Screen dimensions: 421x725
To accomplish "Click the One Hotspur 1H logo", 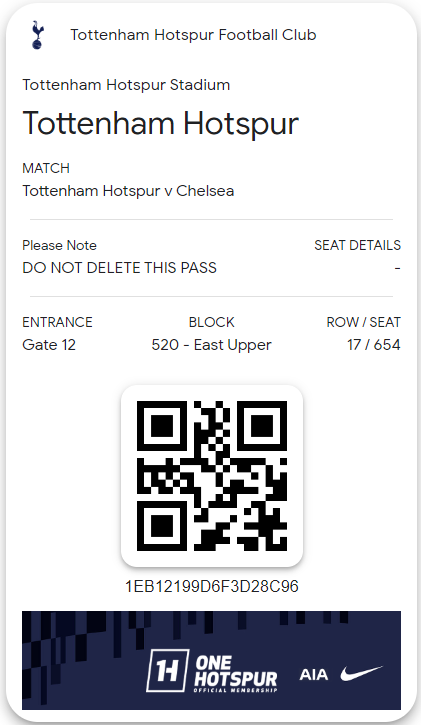I will [167, 670].
